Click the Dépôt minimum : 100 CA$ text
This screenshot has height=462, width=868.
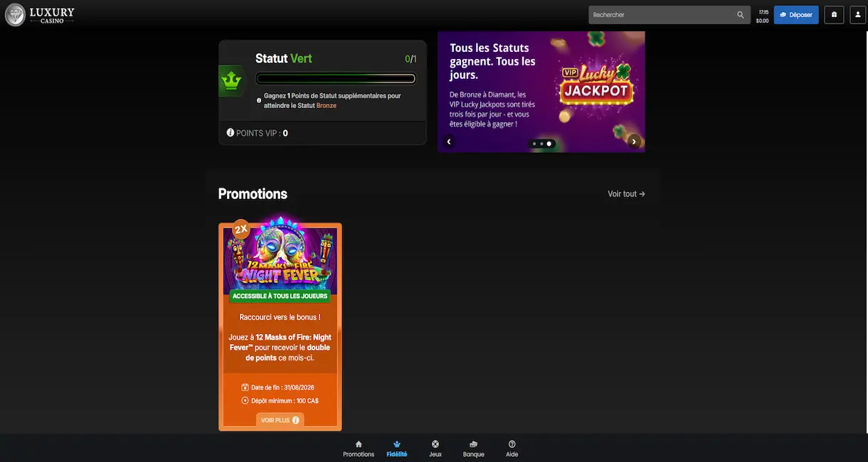pos(285,400)
